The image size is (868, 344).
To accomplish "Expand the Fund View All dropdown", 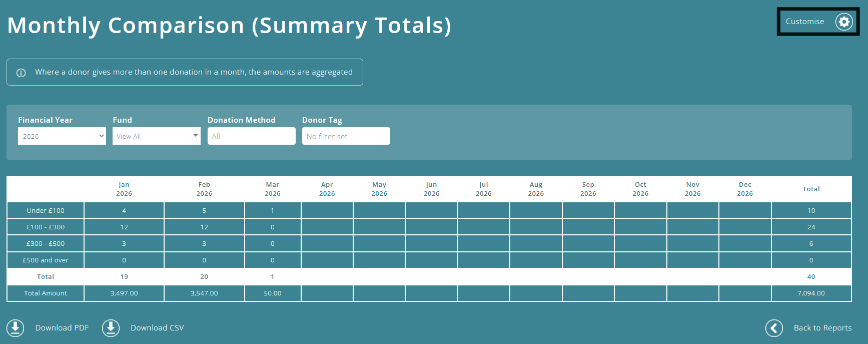I will (157, 136).
